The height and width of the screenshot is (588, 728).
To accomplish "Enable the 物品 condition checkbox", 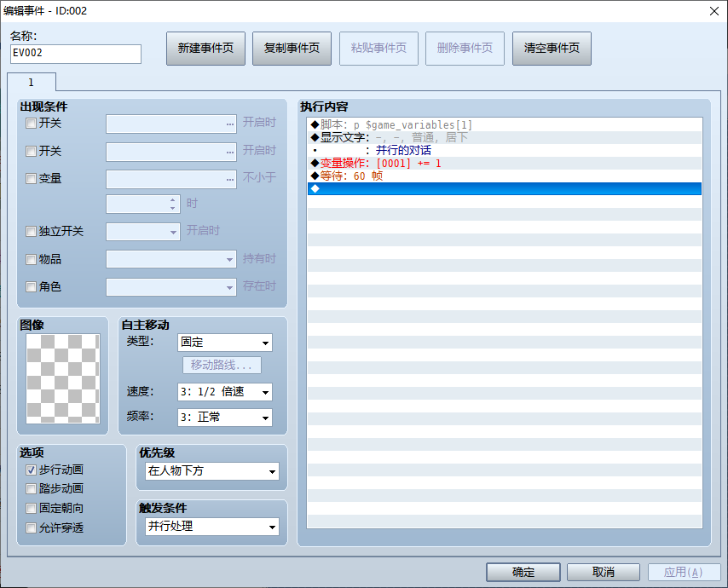I will click(31, 259).
